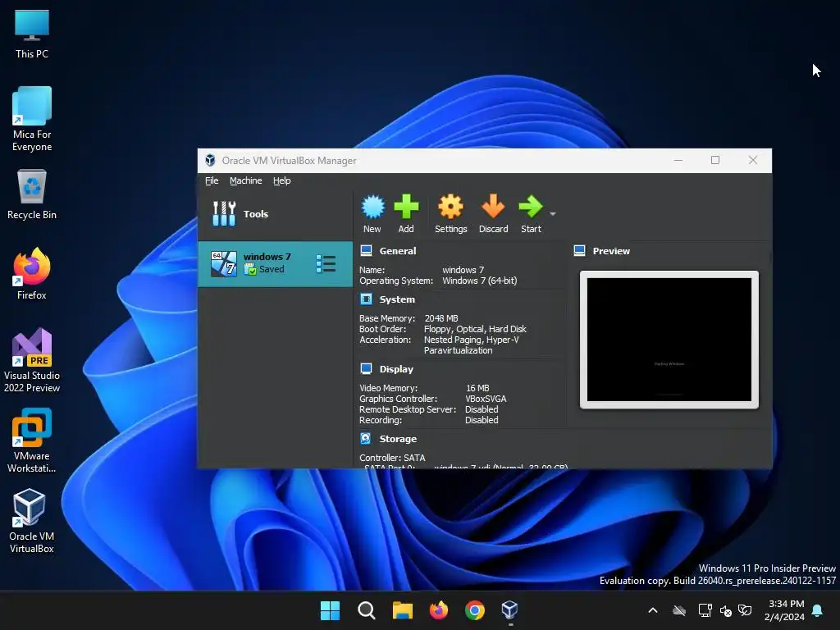Open the File menu
This screenshot has width=840, height=630.
(x=212, y=180)
